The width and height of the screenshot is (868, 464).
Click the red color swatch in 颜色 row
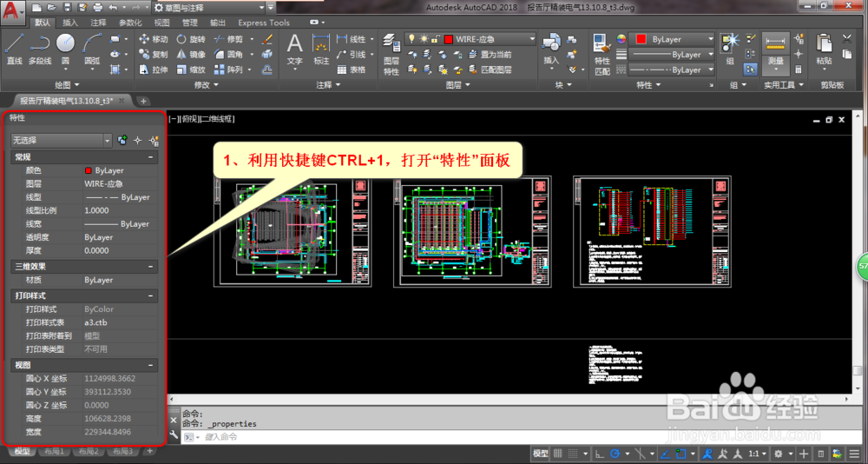pyautogui.click(x=88, y=170)
